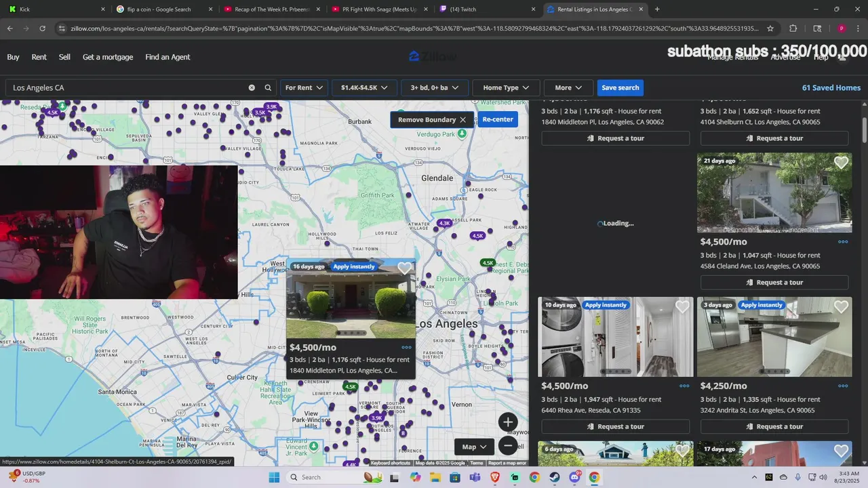The image size is (868, 488).
Task: Open the browser extensions puzzle icon
Action: (793, 28)
